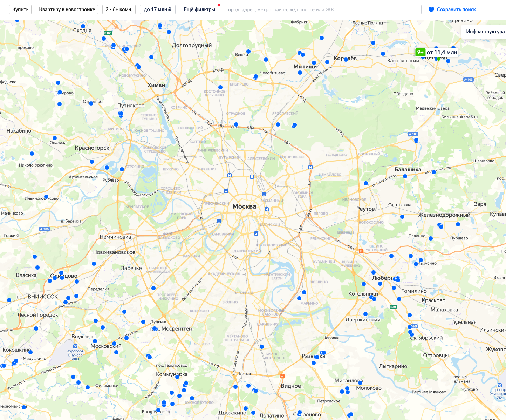506x420 pixels.
Task: Select the blue marker above Николо-Урюпино
Action: (x=32, y=154)
